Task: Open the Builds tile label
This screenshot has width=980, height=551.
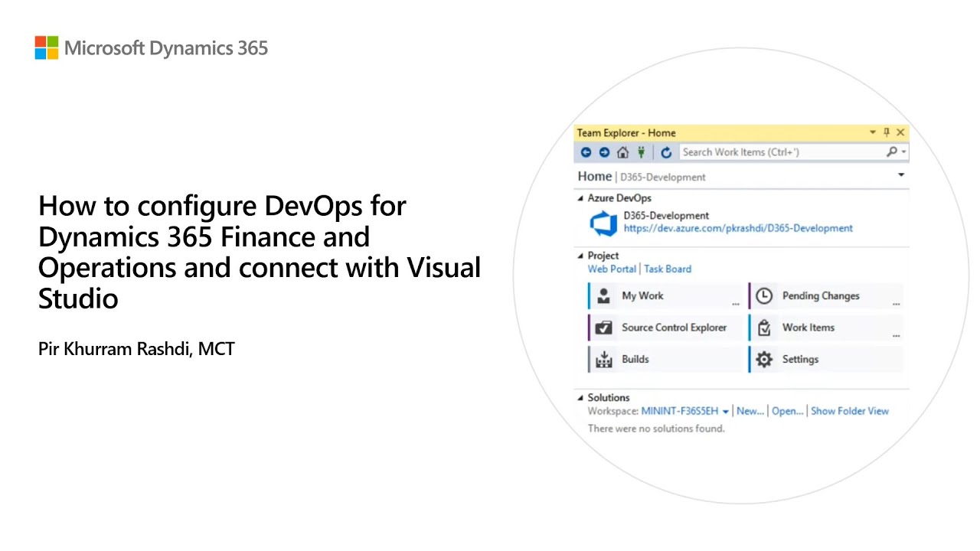Action: click(x=635, y=359)
